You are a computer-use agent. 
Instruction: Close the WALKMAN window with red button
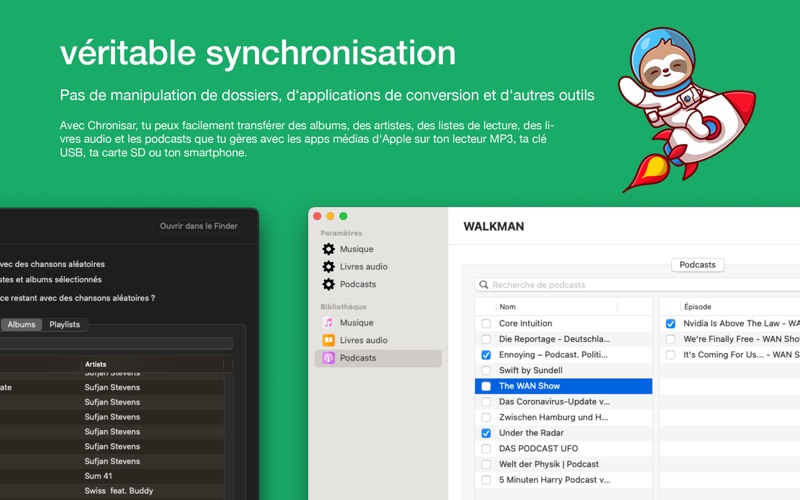tap(317, 216)
